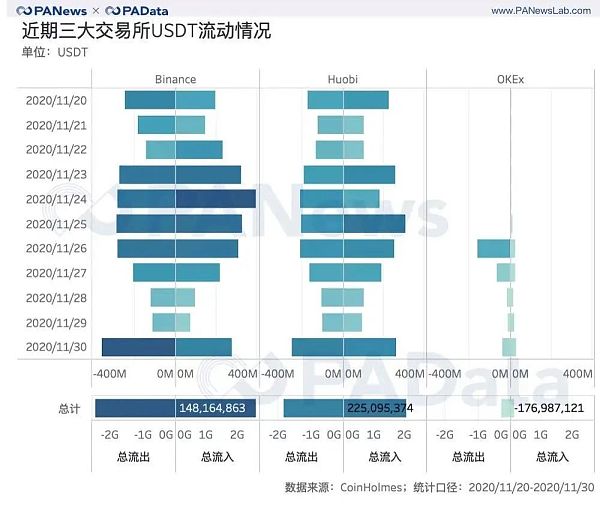Click the 2020/11/24 date row label
Viewport: 600px width, 508px height.
click(x=56, y=199)
